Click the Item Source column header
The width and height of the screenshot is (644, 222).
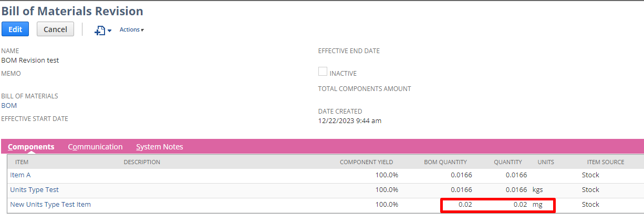(606, 162)
